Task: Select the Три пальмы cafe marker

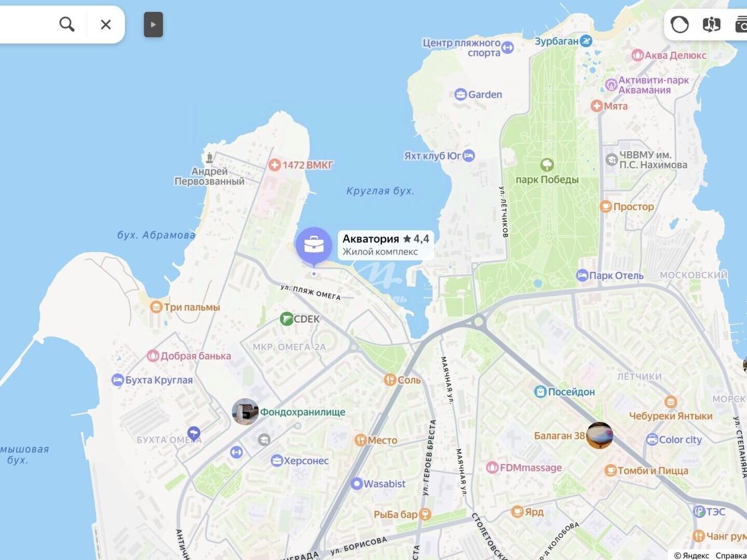Action: (x=156, y=307)
